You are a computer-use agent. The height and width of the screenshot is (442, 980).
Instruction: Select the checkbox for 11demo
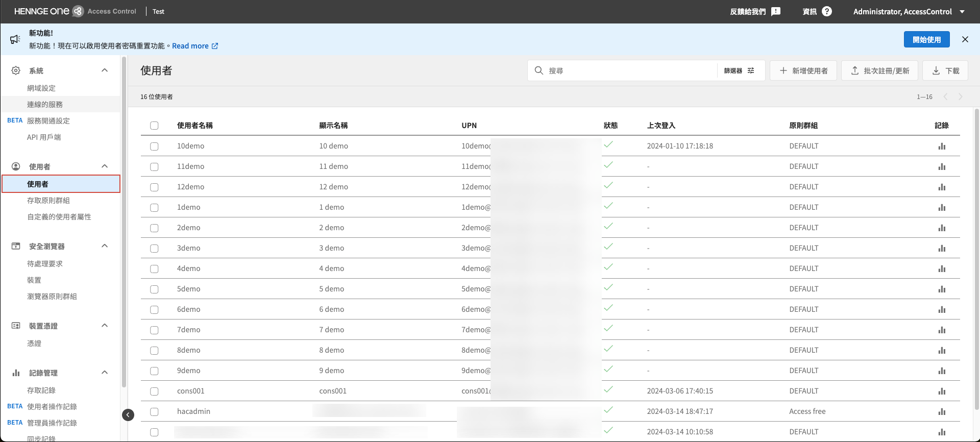[154, 167]
